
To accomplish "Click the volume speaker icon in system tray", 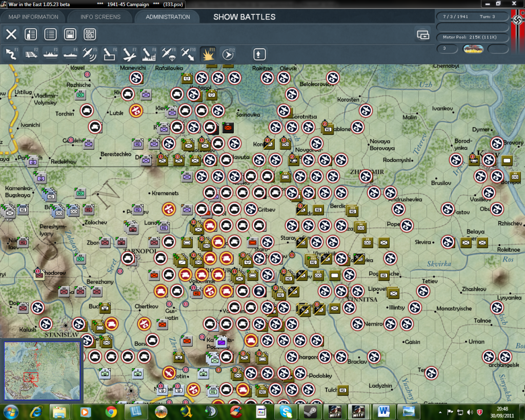I will [x=470, y=412].
